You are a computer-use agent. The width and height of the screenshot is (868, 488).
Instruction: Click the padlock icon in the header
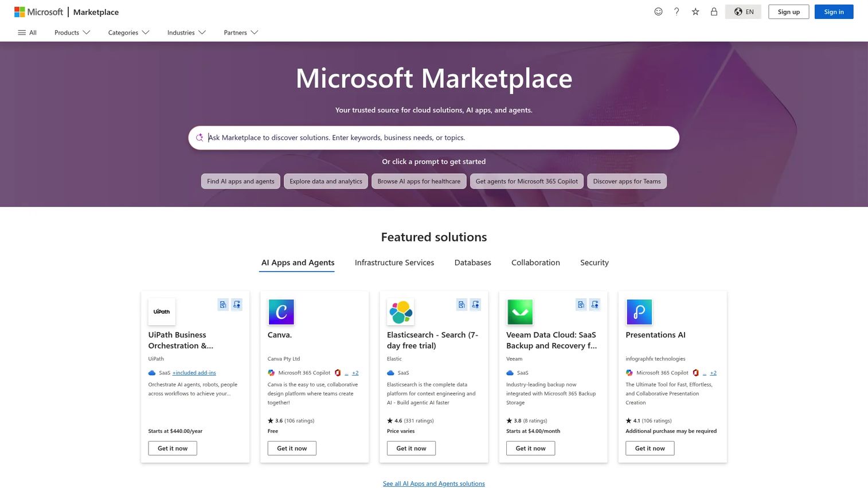click(x=714, y=11)
